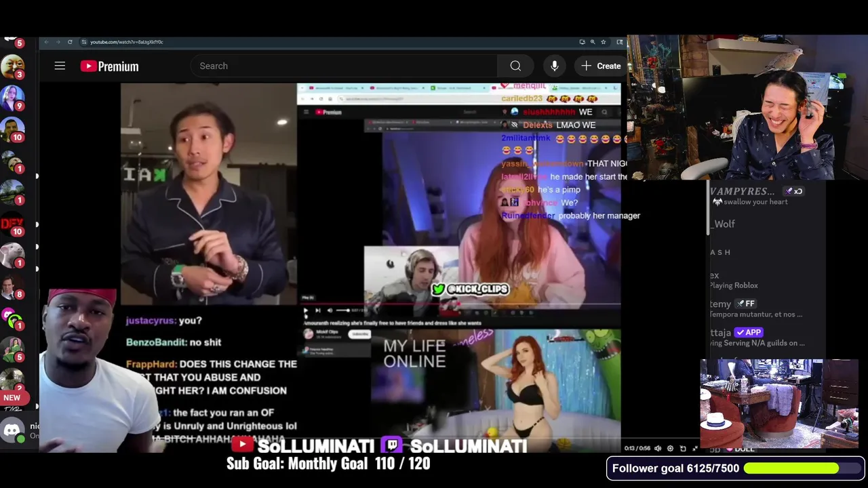Select the VAMPYRES member in Discord list
868x488 pixels.
[756, 196]
